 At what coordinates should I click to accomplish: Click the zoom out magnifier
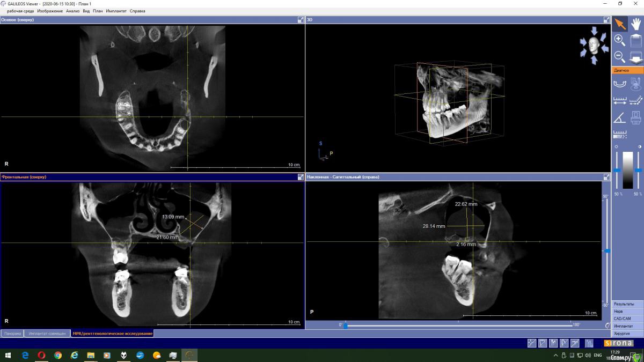pyautogui.click(x=619, y=56)
